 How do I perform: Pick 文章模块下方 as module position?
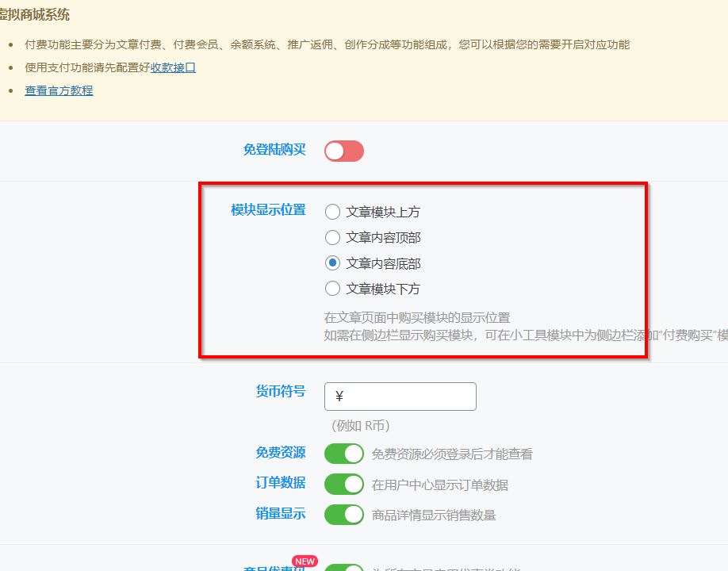pos(333,289)
